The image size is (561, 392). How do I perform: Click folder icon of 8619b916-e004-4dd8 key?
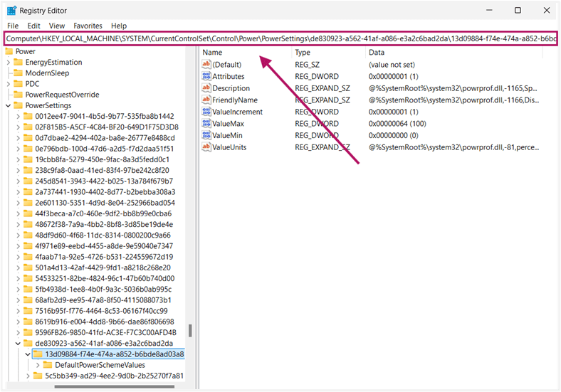click(28, 322)
